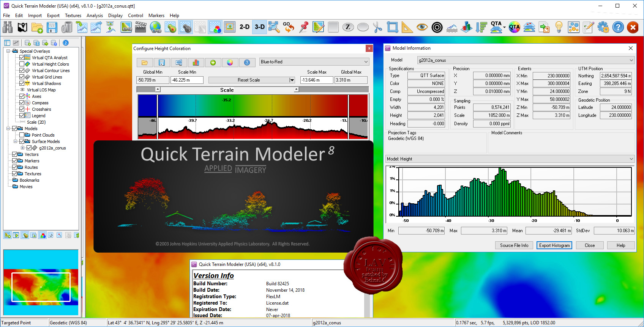Click the histogram chart icon in Height Coloration
Screen dimensions: 644x327
(196, 63)
